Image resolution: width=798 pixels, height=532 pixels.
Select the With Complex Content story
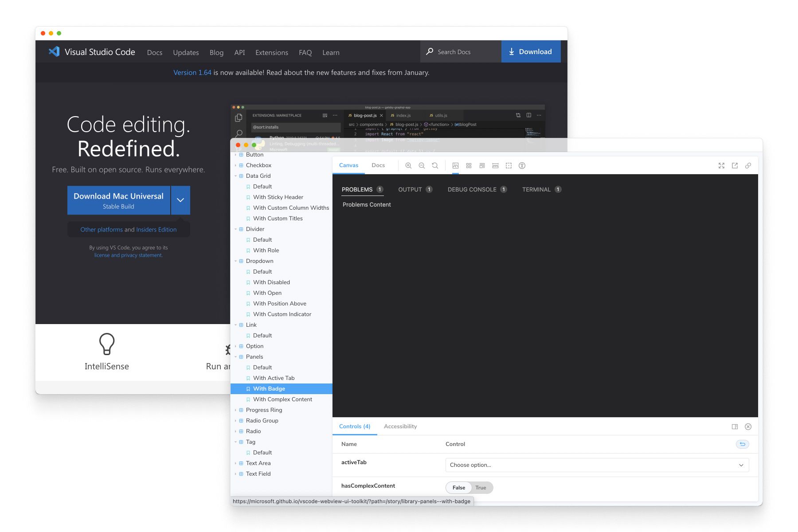(x=282, y=399)
